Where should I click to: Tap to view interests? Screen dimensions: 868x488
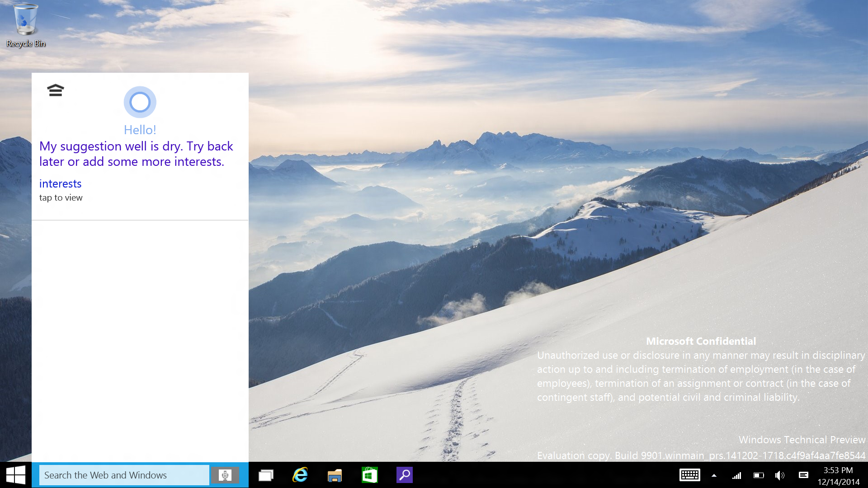tap(61, 197)
